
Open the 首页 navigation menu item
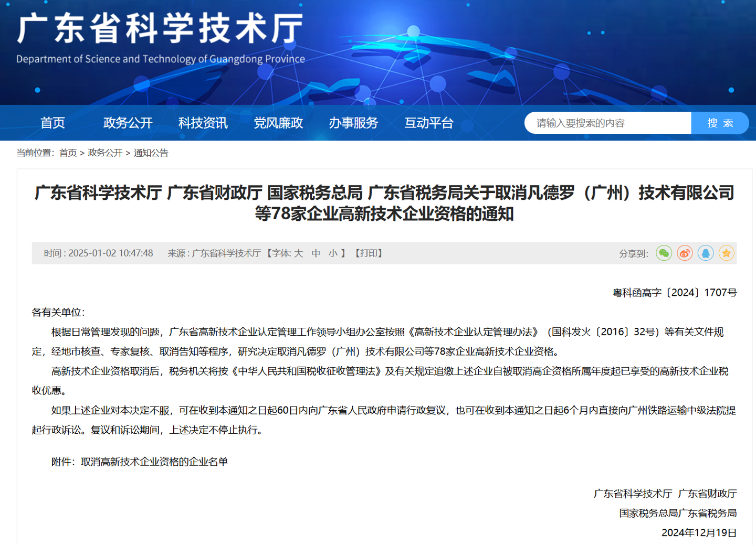click(52, 123)
